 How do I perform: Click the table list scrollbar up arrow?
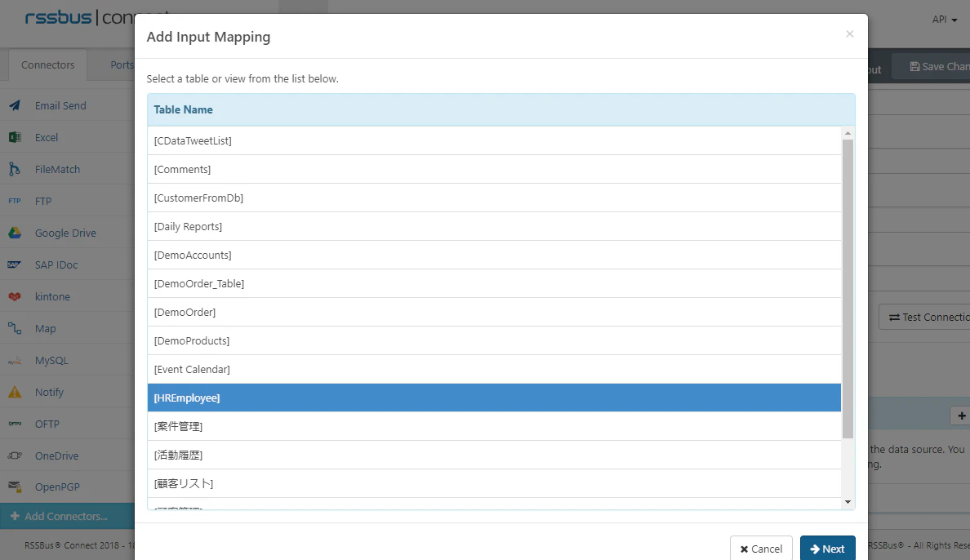click(848, 133)
